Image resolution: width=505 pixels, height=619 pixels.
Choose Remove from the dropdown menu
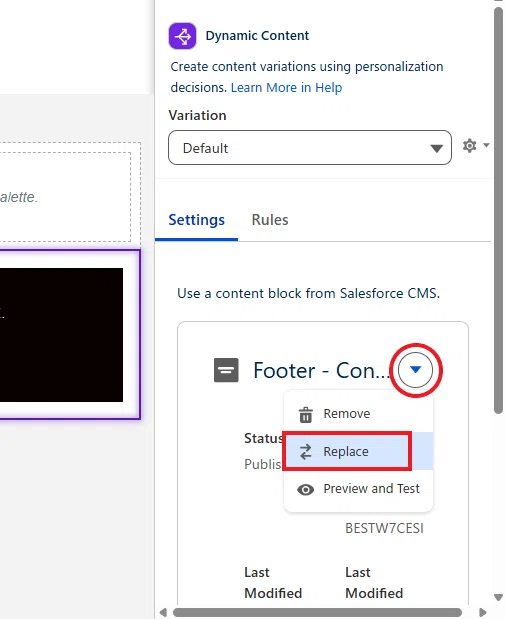pyautogui.click(x=358, y=413)
